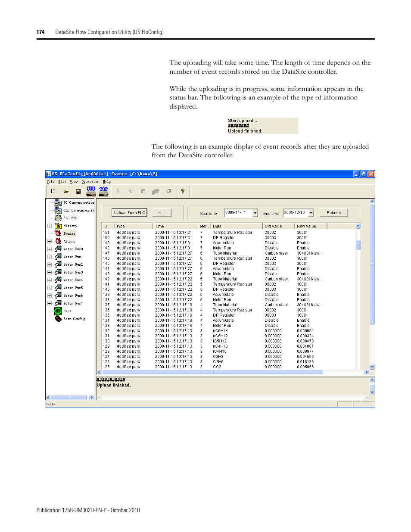Expand the History tree node
The height and width of the screenshot is (532, 411).
(50, 226)
